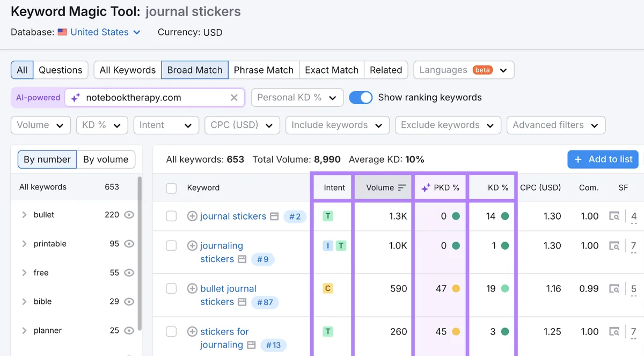Click the T intent badge for journal stickers

tap(328, 216)
